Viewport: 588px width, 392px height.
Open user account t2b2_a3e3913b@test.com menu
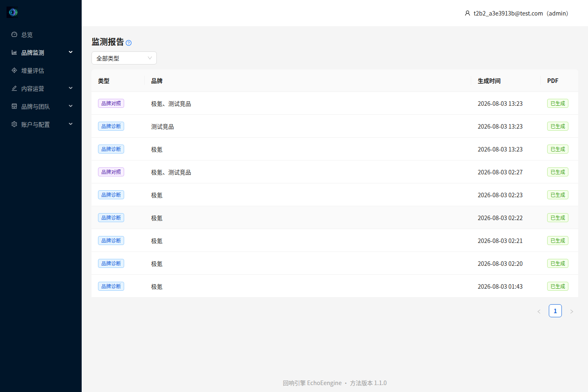tap(517, 13)
